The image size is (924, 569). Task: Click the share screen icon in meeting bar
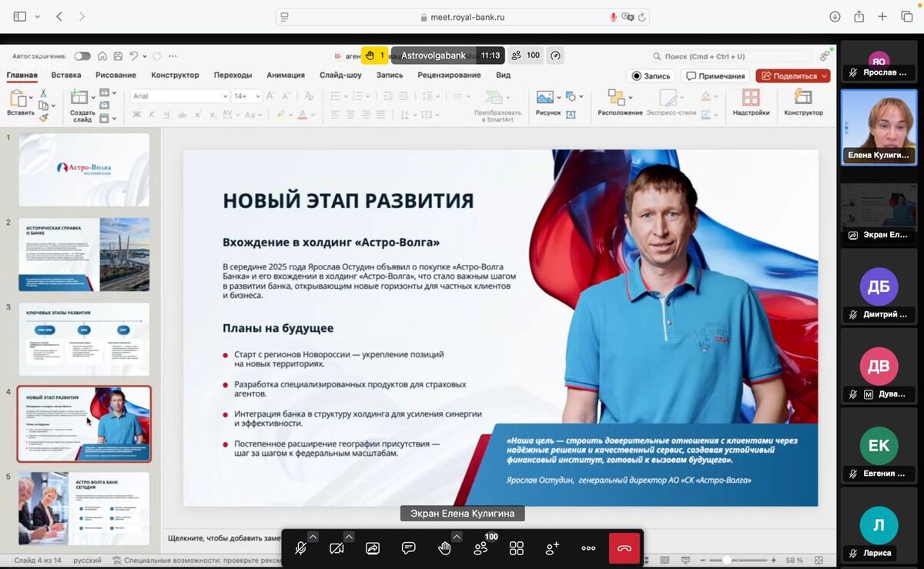point(373,548)
